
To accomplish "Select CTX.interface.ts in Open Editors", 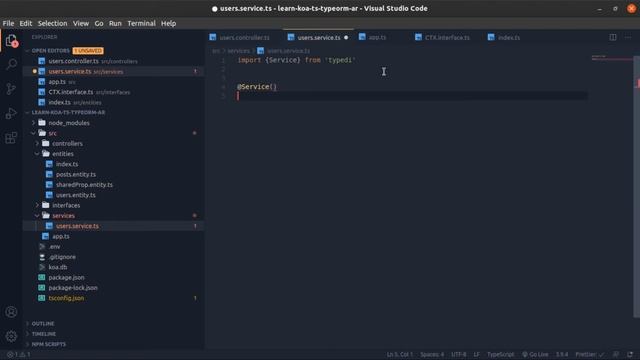I will [x=113, y=92].
